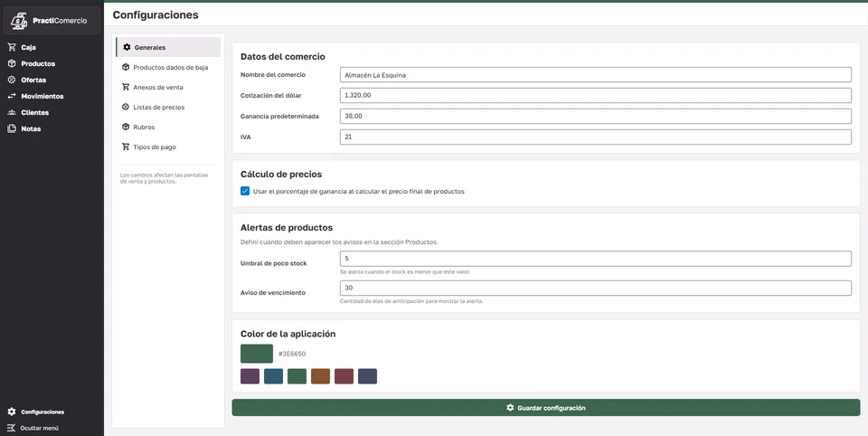Click the Cálculo de precios heading
Screen dimensions: 868x436
pyautogui.click(x=281, y=174)
